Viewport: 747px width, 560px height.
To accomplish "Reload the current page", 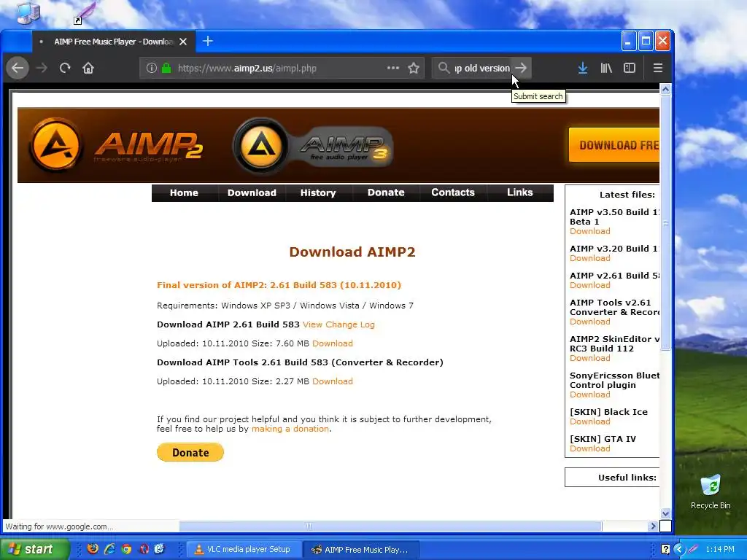I will pos(65,68).
